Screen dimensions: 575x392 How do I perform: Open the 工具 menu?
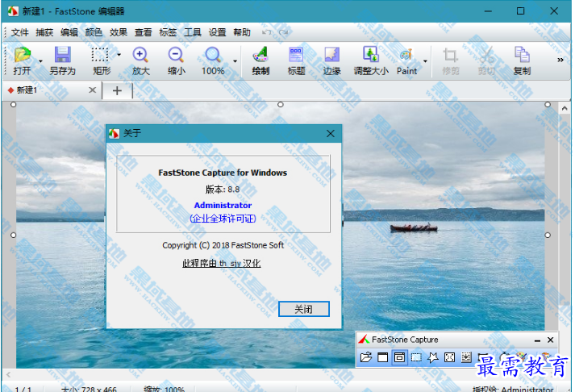[x=193, y=32]
